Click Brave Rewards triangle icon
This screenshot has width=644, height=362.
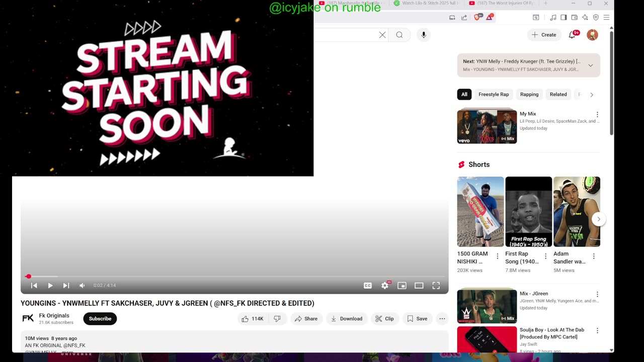490,18
